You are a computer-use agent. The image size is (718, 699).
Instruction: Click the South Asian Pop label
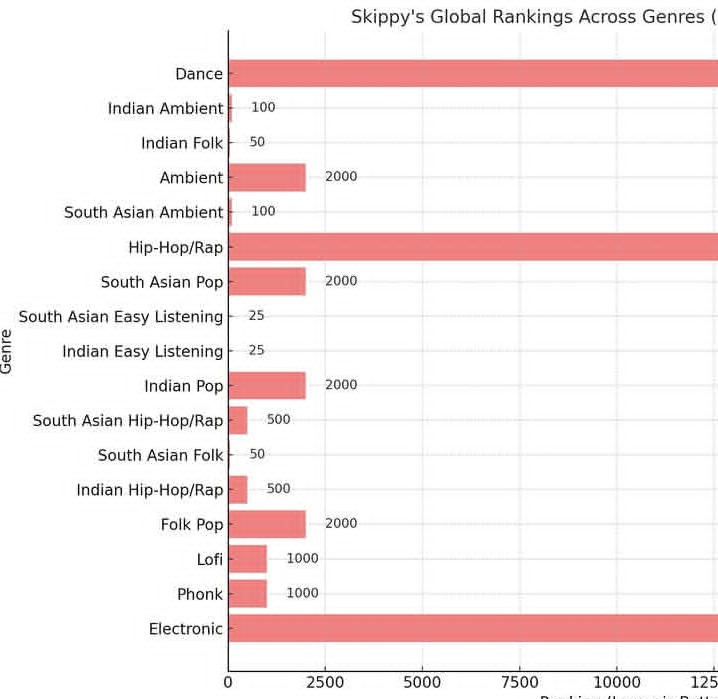[162, 282]
